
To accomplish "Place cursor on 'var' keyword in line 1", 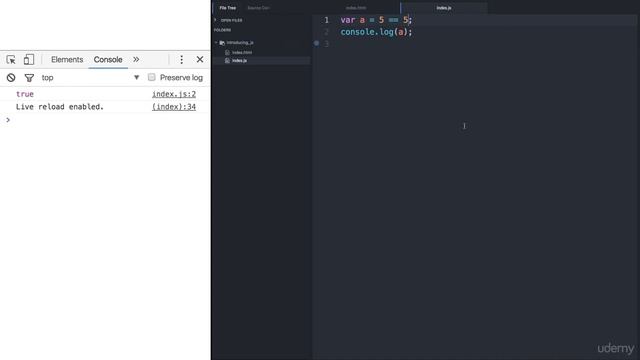I will 348,20.
